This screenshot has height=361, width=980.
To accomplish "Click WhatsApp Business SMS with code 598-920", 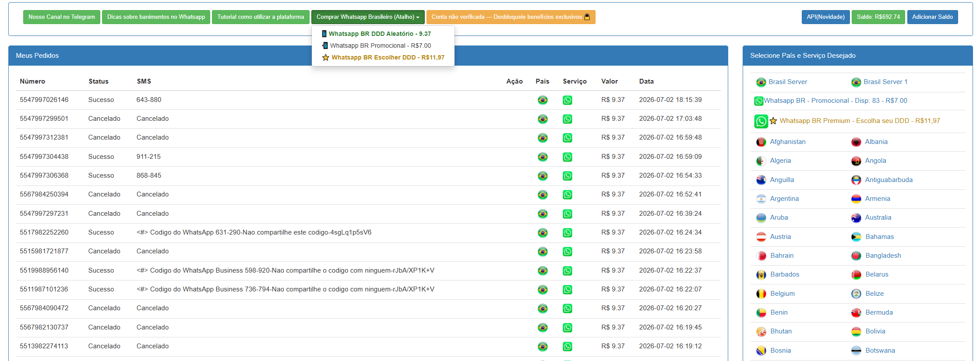I will click(286, 270).
